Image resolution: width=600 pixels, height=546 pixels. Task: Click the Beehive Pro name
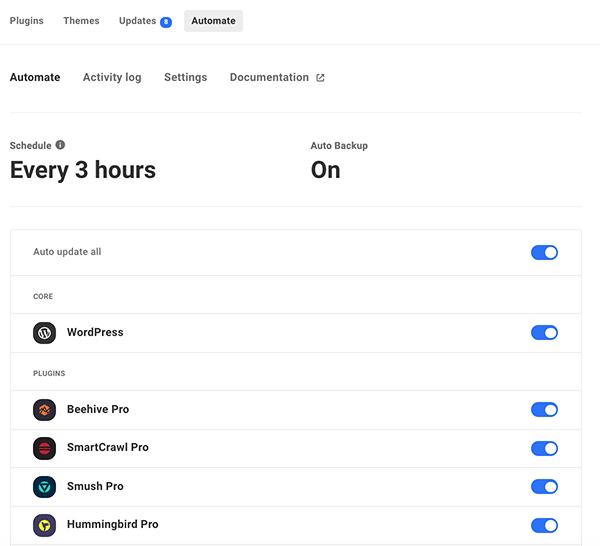tap(98, 409)
